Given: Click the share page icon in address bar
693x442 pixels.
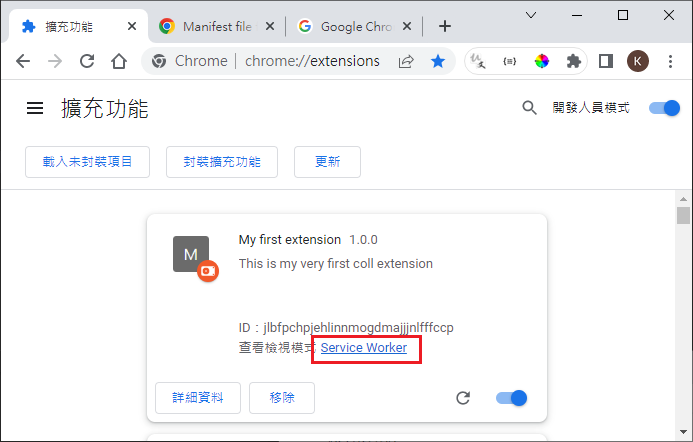Looking at the screenshot, I should [406, 61].
